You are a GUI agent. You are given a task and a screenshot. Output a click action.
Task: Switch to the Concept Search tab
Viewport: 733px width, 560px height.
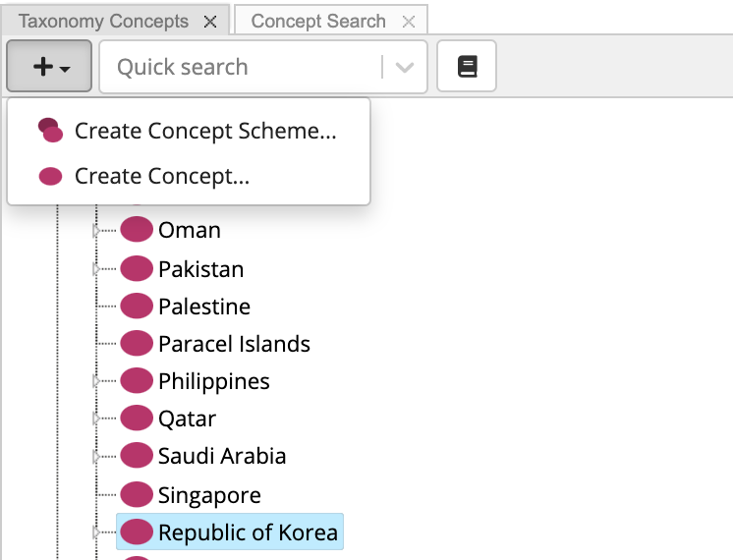[x=318, y=21]
